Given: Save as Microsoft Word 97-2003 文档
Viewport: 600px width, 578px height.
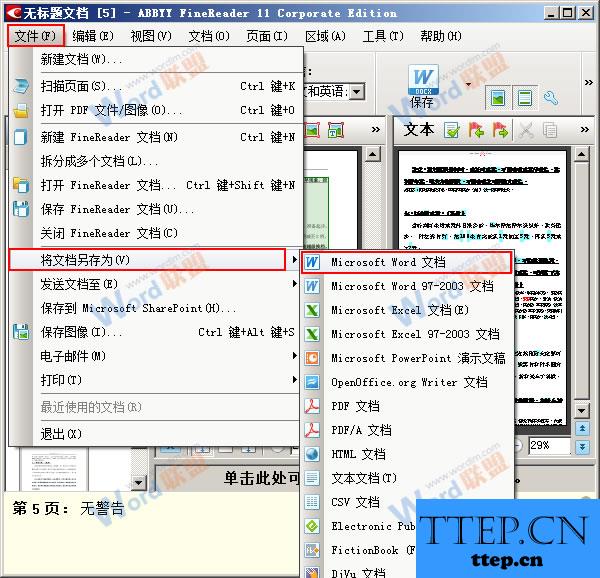Looking at the screenshot, I should pyautogui.click(x=407, y=286).
